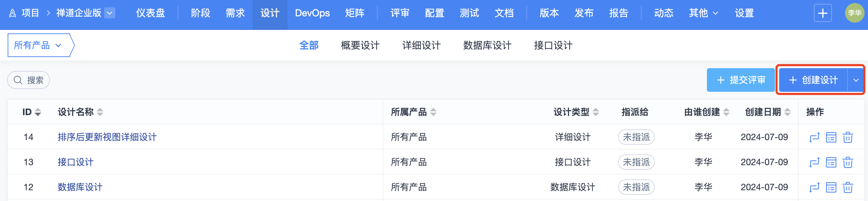Click the 搜索 search box
The image size is (868, 201).
tap(29, 80)
